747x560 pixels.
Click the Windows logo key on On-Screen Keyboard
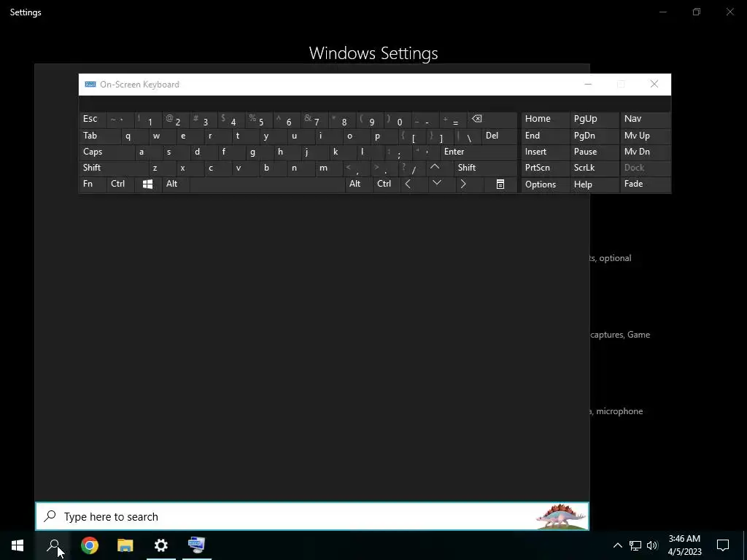pos(147,184)
